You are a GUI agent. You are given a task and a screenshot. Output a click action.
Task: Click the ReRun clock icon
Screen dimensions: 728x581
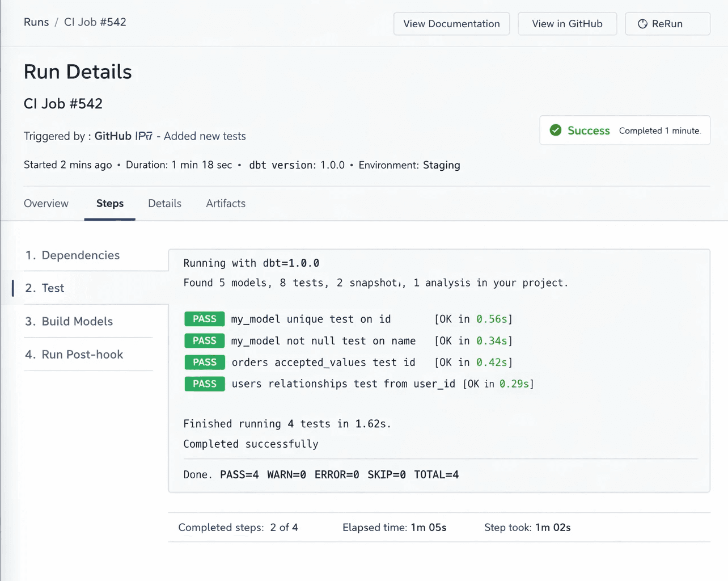tap(642, 24)
